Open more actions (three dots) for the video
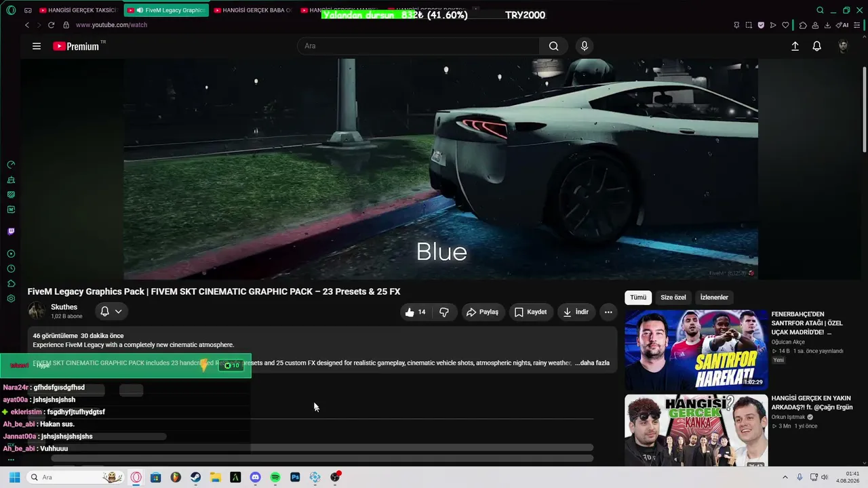Viewport: 868px width, 488px height. [608, 312]
